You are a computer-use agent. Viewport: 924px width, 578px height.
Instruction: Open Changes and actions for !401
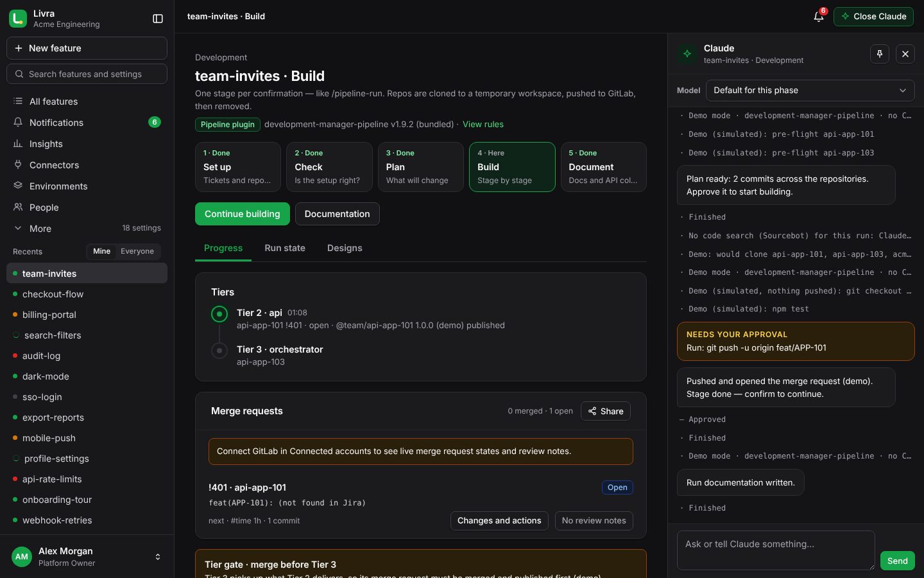click(x=499, y=521)
